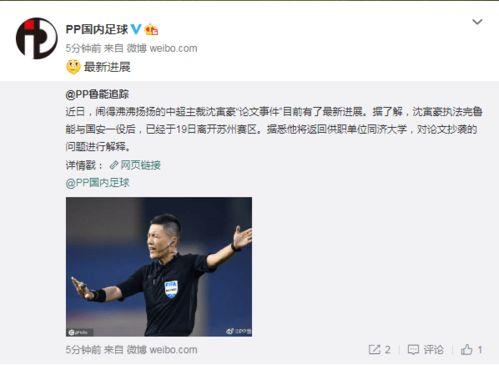The width and height of the screenshot is (499, 365).
Task: Click the repost share icon
Action: click(x=374, y=350)
